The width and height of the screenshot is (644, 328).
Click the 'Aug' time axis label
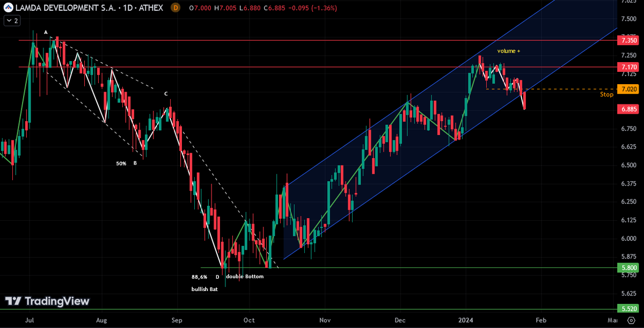tap(101, 320)
